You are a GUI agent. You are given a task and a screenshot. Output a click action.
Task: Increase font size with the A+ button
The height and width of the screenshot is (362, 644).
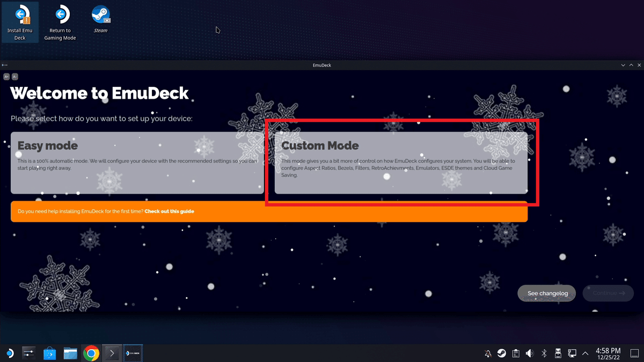click(6, 77)
